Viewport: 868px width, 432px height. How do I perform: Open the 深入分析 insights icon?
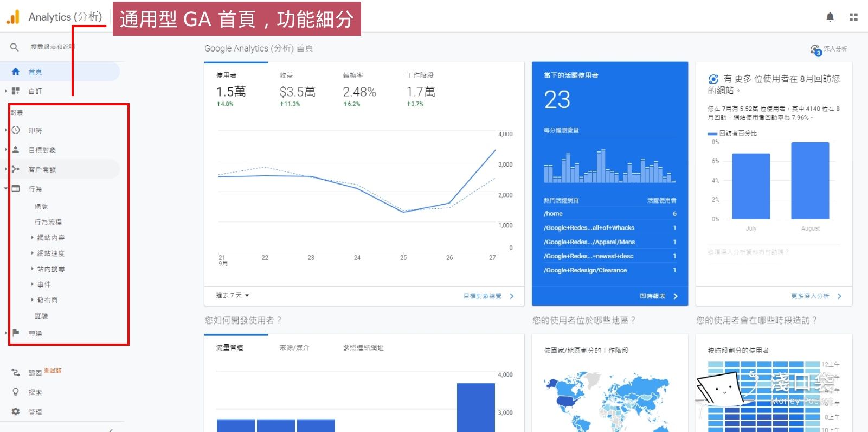tap(816, 50)
